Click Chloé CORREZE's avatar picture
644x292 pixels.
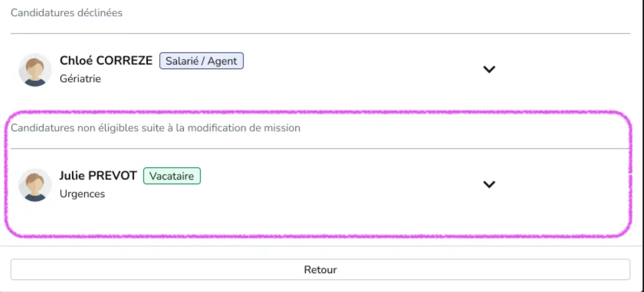35,70
